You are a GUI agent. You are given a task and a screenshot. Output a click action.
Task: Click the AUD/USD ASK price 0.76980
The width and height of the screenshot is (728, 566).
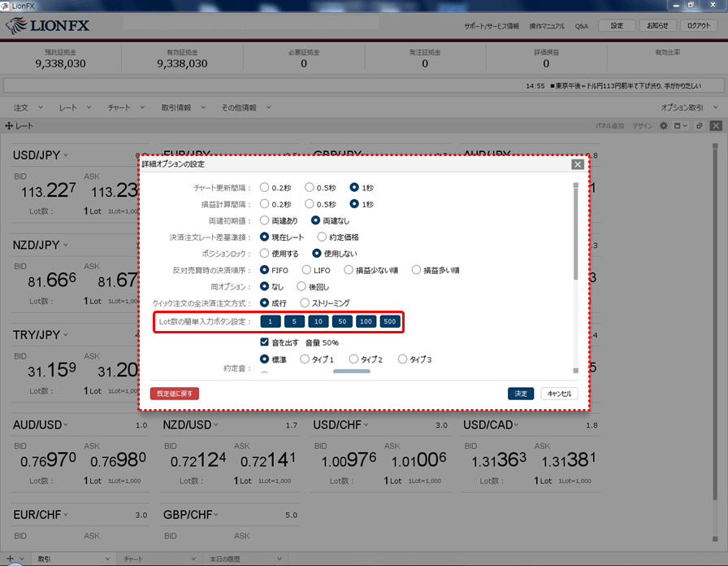point(118,460)
